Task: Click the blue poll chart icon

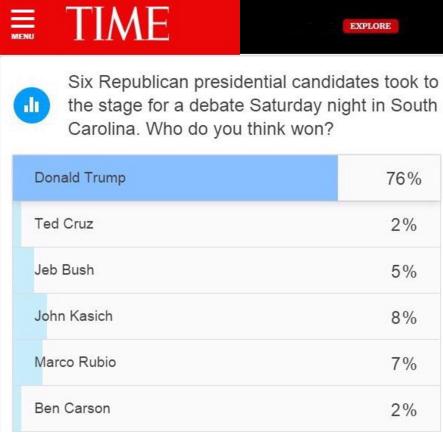Action: pyautogui.click(x=32, y=105)
